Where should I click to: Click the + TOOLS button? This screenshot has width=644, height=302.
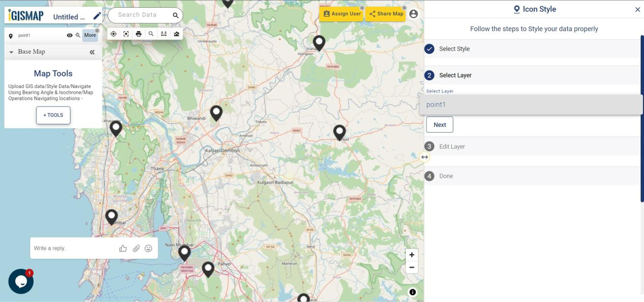coord(53,115)
